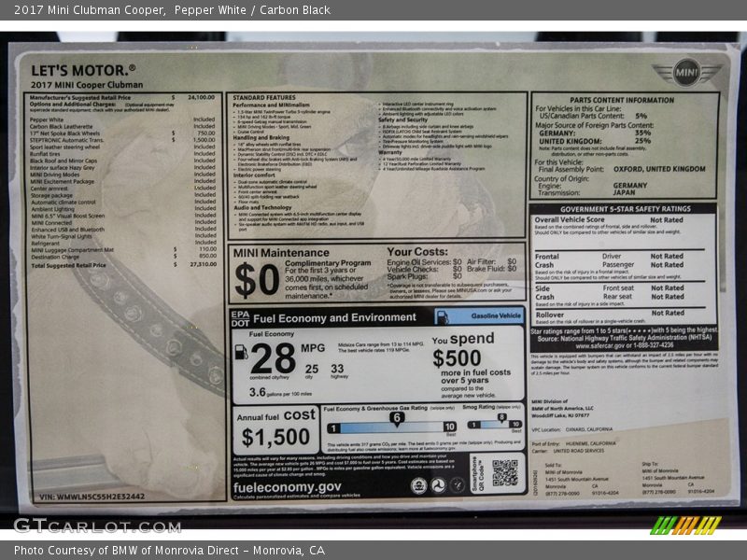The height and width of the screenshot is (560, 747).
Task: Click the 33 highway MPG value
Action: coord(337,369)
